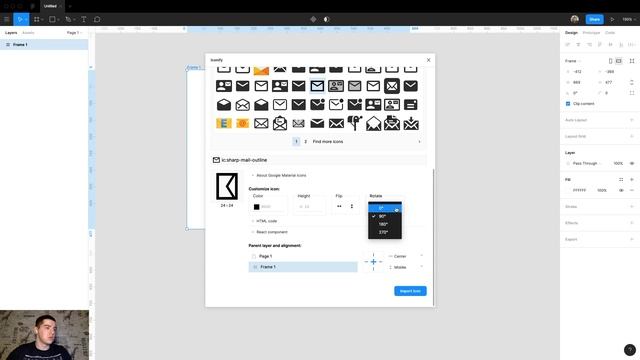Pick the orange envelope icon in top row

[261, 70]
